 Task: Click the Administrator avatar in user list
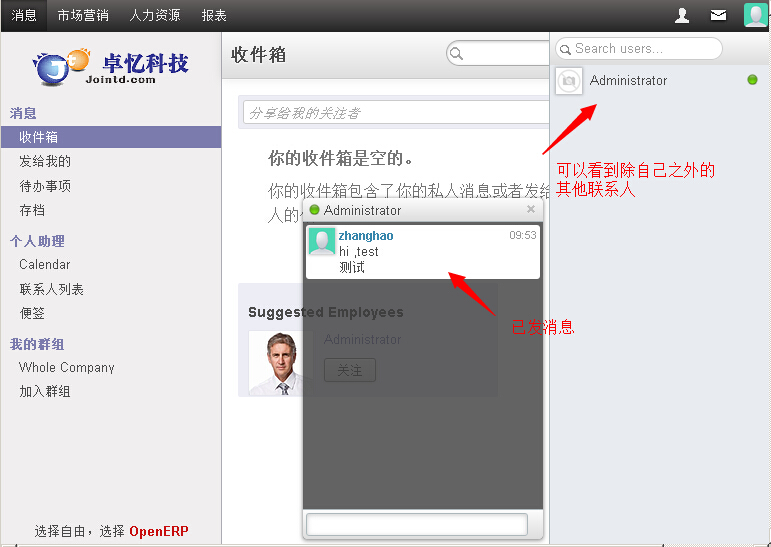point(569,80)
